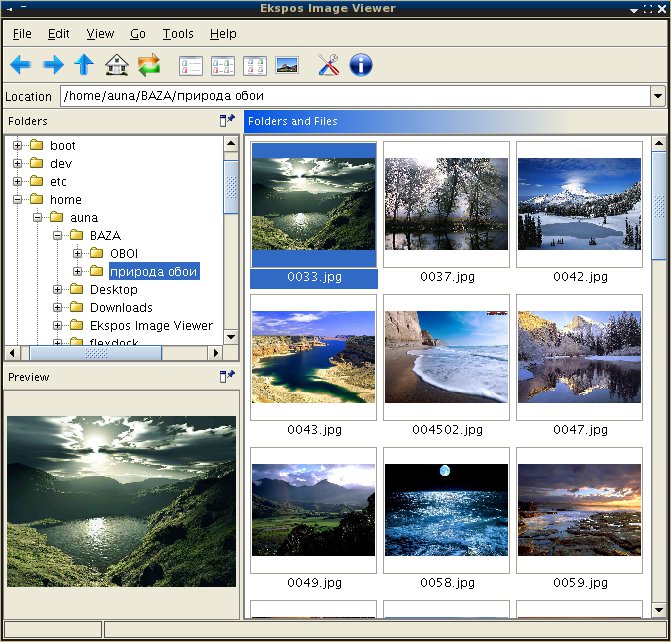Select the boot folder icon

click(x=37, y=145)
